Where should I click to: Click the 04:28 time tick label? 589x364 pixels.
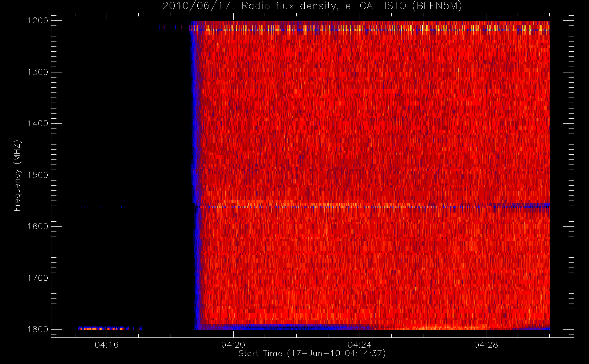tap(486, 345)
